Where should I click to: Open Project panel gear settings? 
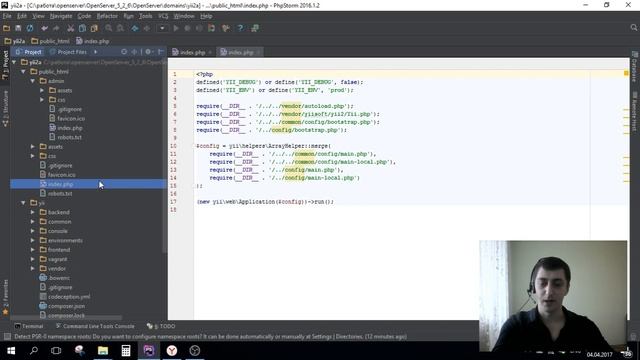point(148,52)
